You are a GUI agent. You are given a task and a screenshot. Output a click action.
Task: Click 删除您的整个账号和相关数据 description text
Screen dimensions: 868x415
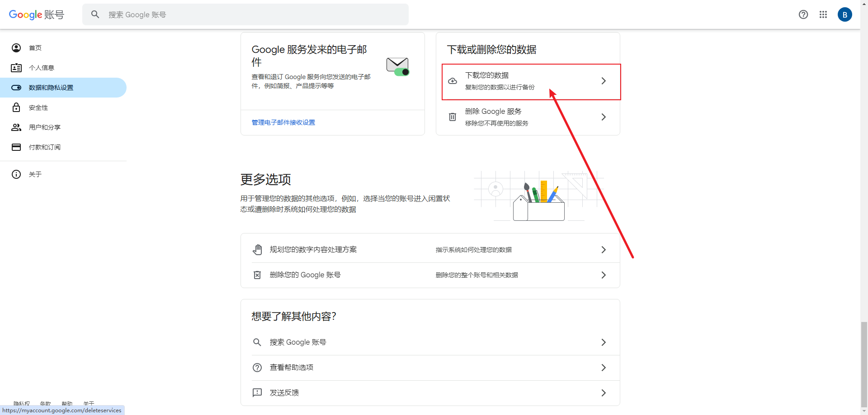pos(477,275)
